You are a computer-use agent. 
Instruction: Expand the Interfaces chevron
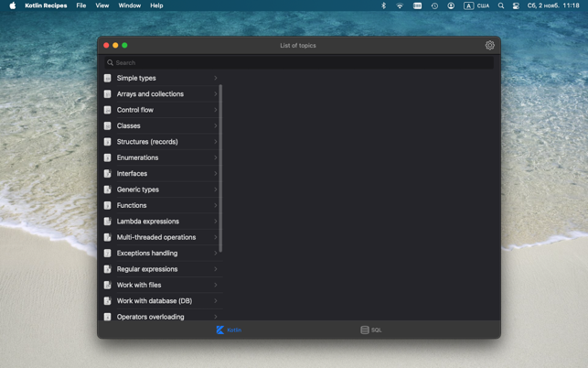click(x=216, y=174)
